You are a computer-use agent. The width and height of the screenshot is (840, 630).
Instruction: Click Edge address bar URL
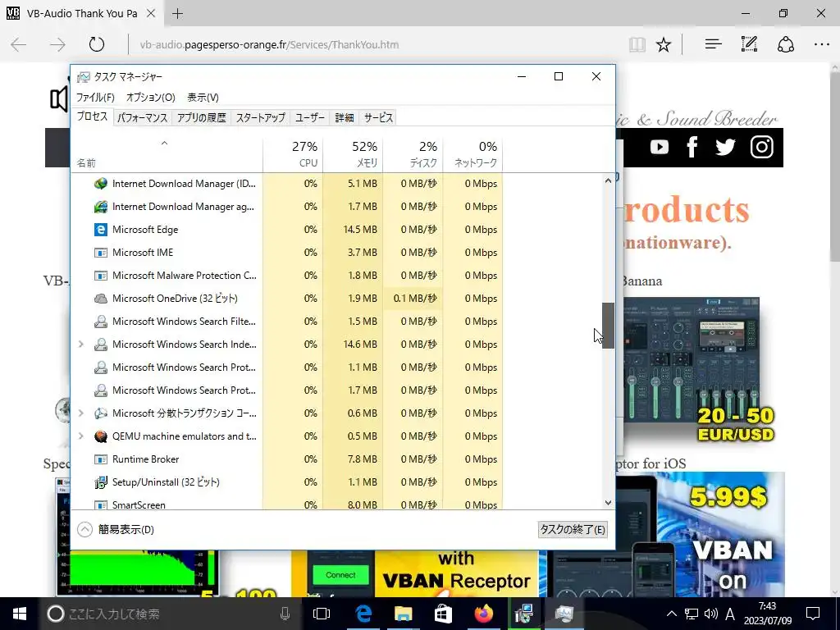click(269, 45)
